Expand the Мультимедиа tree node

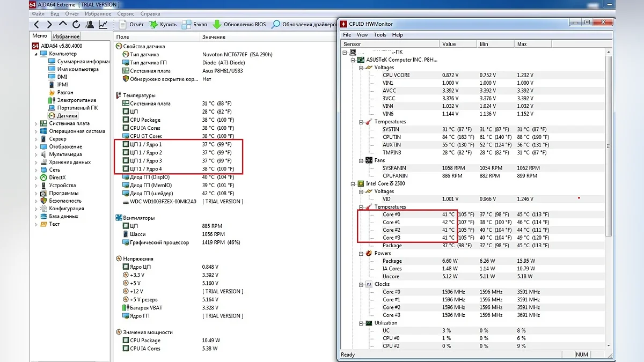point(36,154)
